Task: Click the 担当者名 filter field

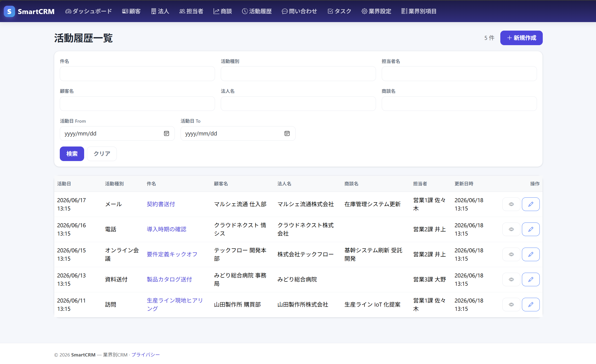Action: pyautogui.click(x=459, y=74)
